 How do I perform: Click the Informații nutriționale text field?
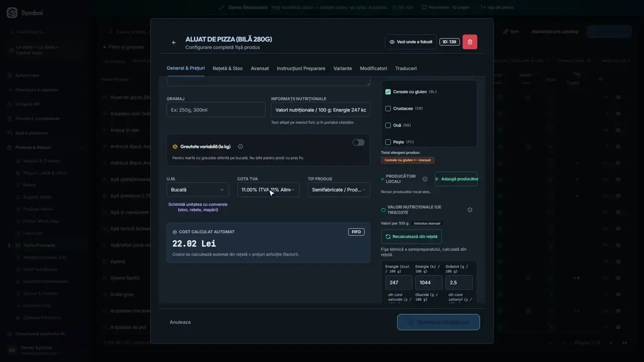[320, 110]
